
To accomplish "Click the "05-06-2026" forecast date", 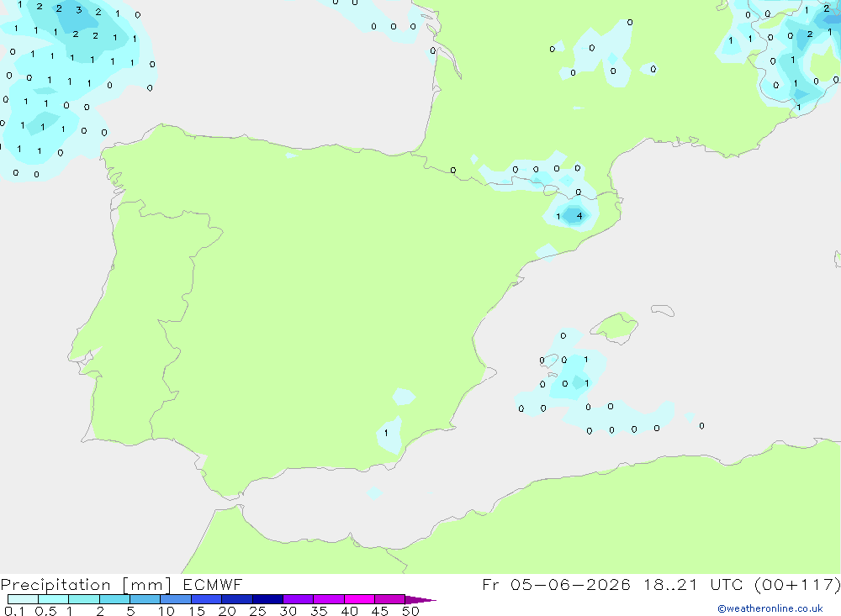I will (570, 585).
